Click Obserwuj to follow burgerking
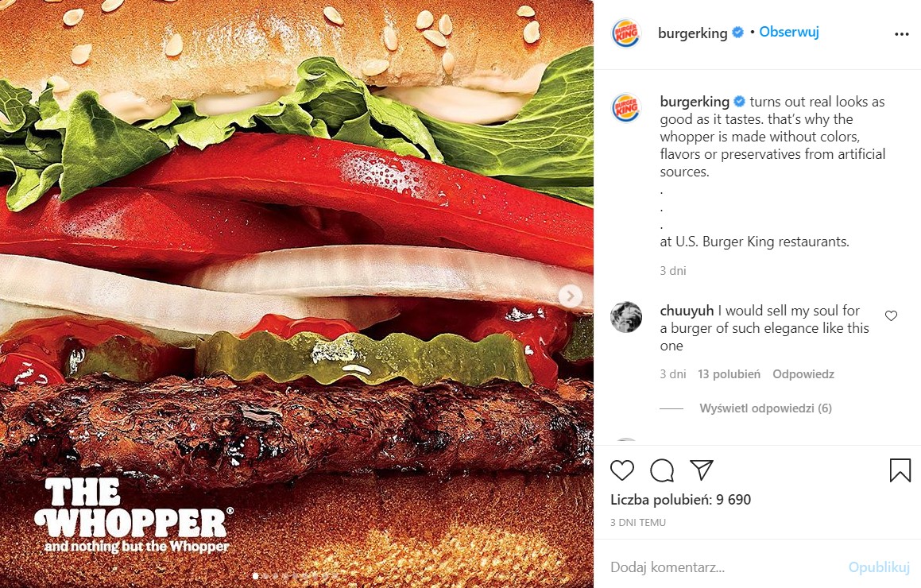Image resolution: width=921 pixels, height=588 pixels. pyautogui.click(x=789, y=33)
